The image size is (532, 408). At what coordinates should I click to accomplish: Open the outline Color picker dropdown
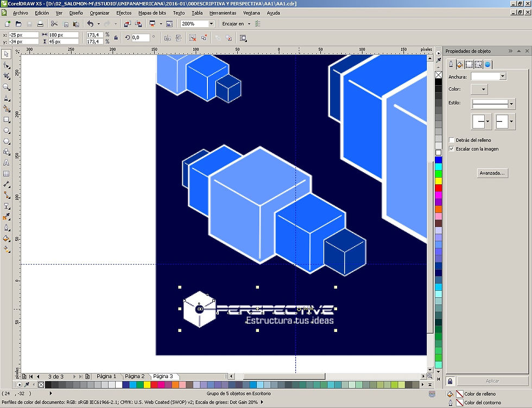click(x=479, y=89)
